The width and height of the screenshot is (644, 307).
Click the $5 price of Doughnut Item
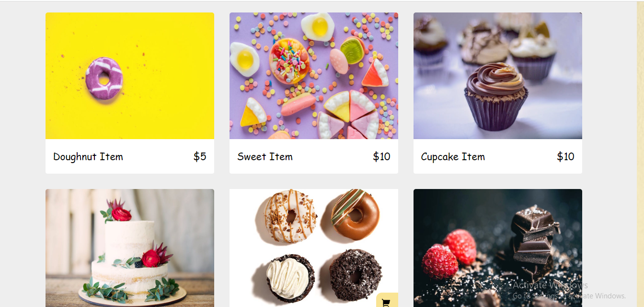200,156
